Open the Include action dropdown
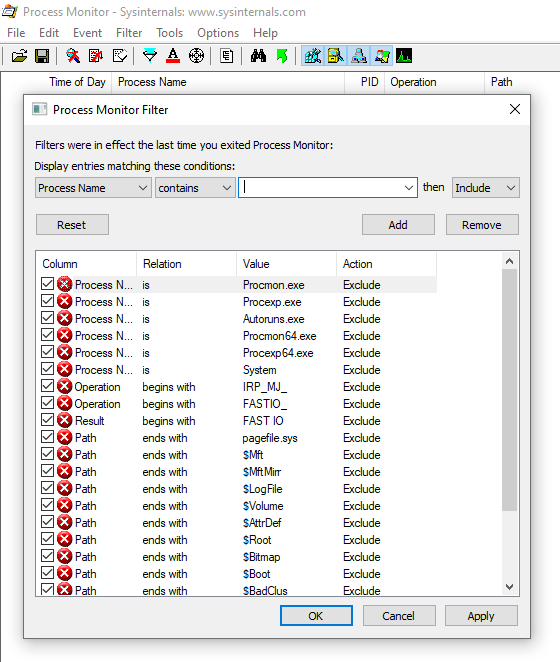This screenshot has height=662, width=560. pos(486,187)
